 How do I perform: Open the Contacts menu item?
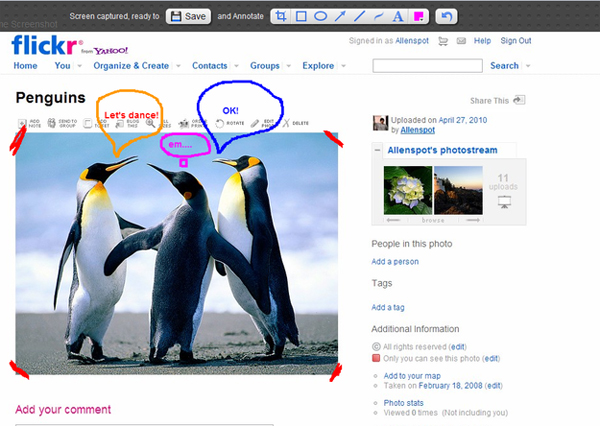click(x=210, y=66)
